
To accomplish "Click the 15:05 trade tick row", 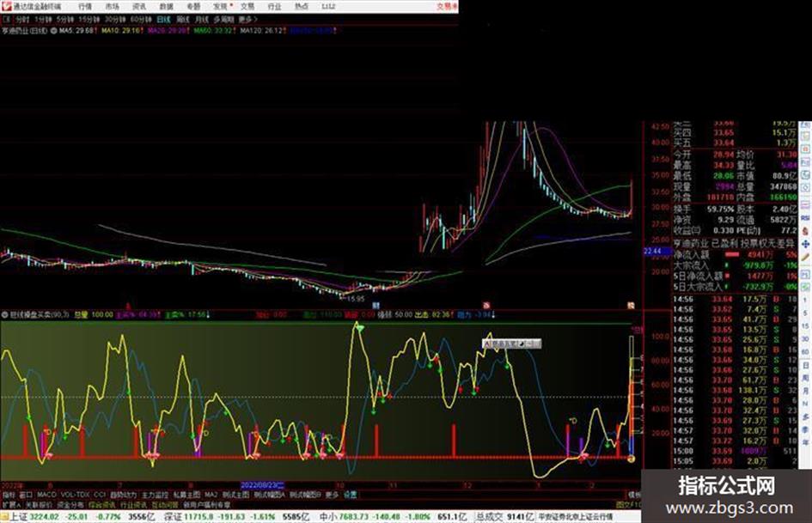I will click(x=735, y=461).
